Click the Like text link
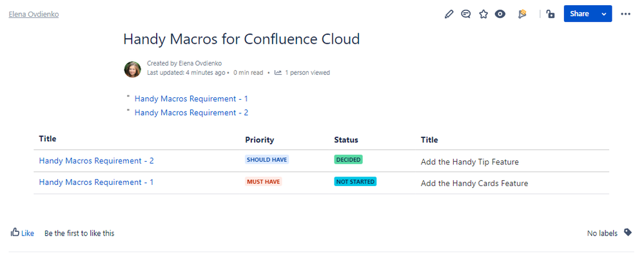644x255 pixels. pyautogui.click(x=28, y=233)
